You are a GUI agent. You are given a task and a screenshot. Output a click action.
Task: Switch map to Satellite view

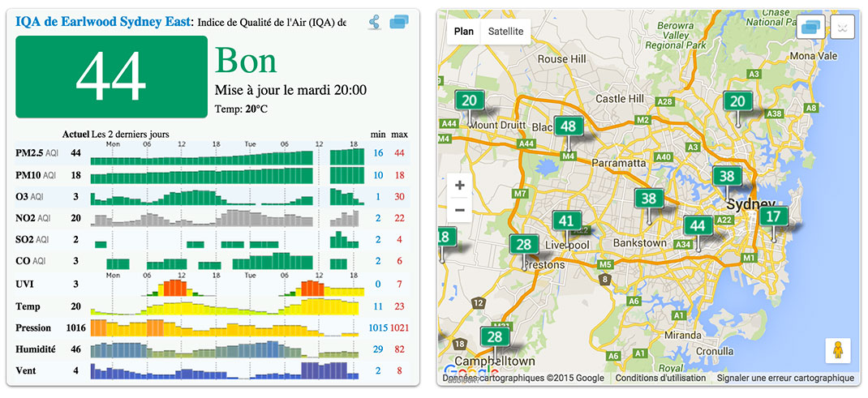(505, 32)
